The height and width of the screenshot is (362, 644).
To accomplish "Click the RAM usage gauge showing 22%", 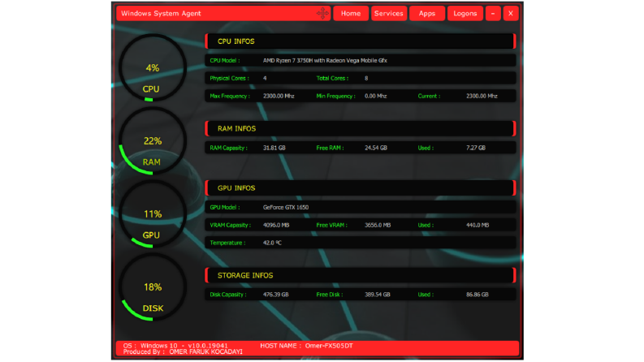I will pyautogui.click(x=153, y=141).
